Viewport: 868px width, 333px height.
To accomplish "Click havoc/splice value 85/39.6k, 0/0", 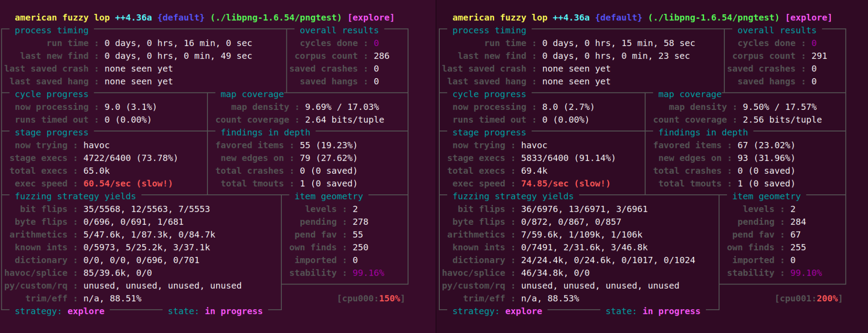I will (x=117, y=273).
